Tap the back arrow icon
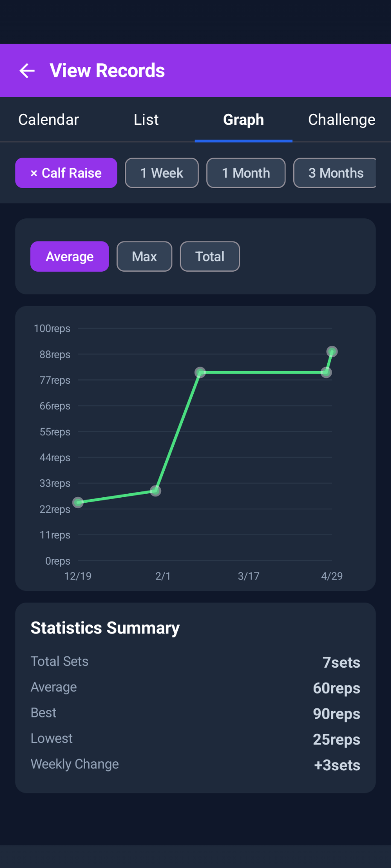 tap(27, 71)
